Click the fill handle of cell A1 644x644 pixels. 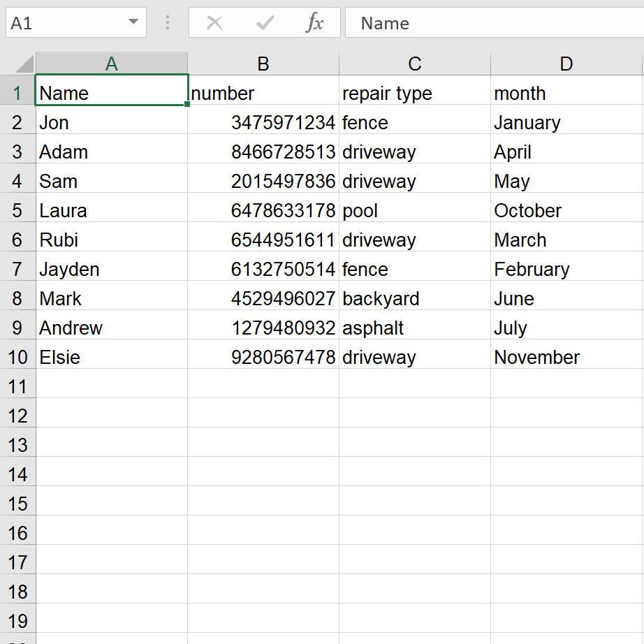pyautogui.click(x=187, y=104)
